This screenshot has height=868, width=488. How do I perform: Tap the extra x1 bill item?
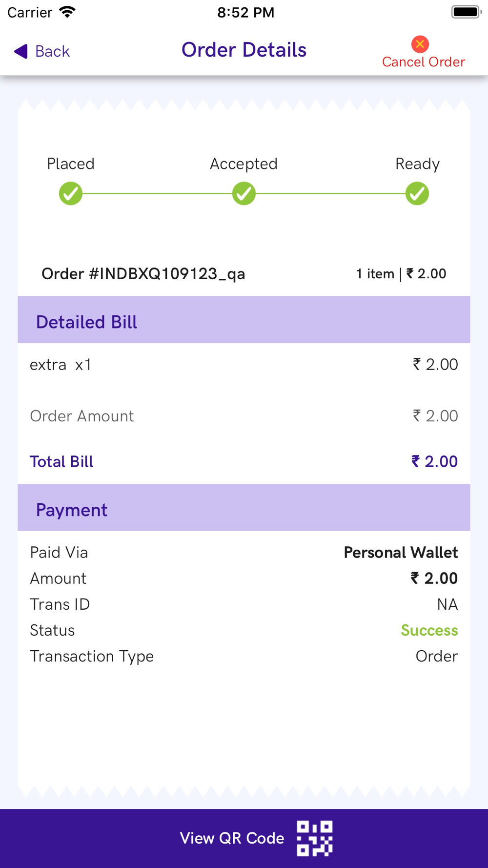pyautogui.click(x=61, y=365)
